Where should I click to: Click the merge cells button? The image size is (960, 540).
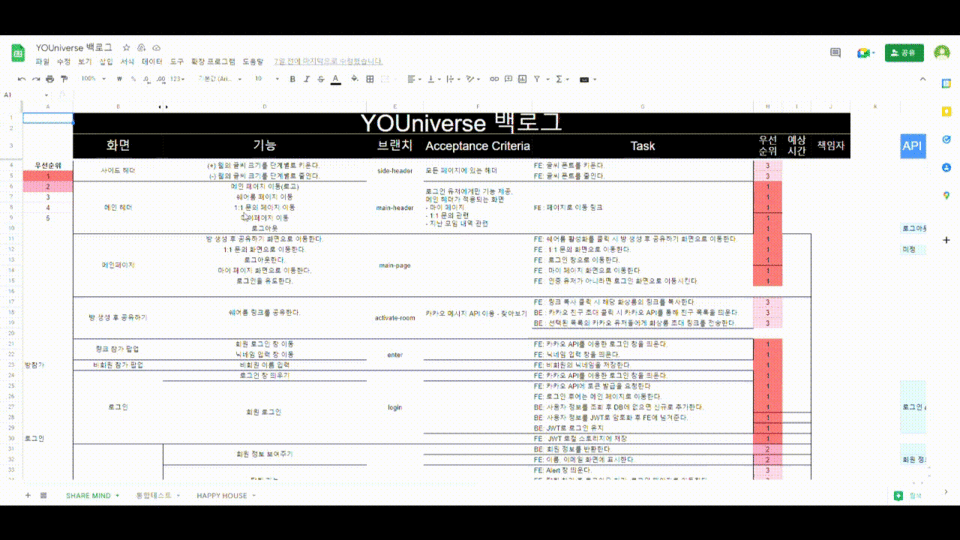[x=385, y=79]
